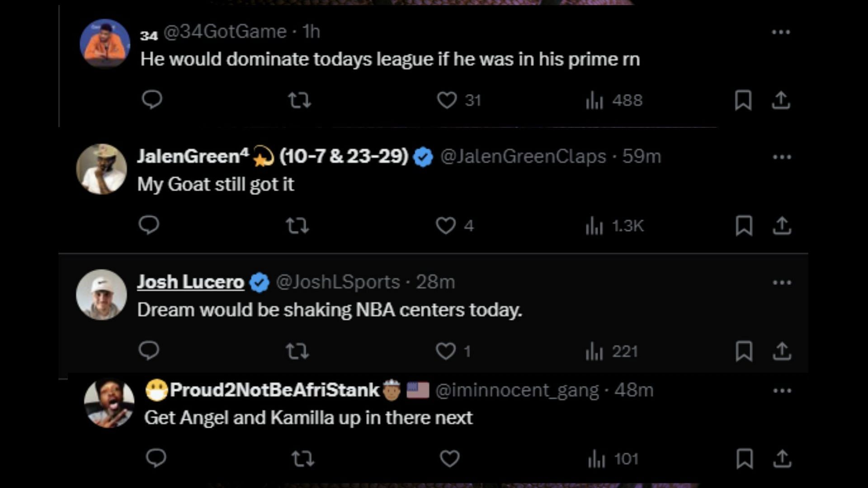Repost the 'Get Angel and Kamilla' tweet
Viewport: 868px width, 488px height.
[x=302, y=459]
